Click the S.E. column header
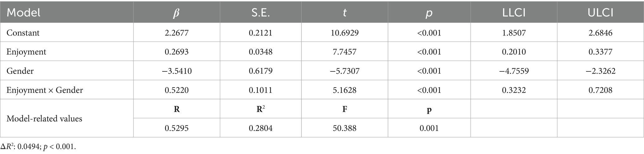 click(x=260, y=13)
